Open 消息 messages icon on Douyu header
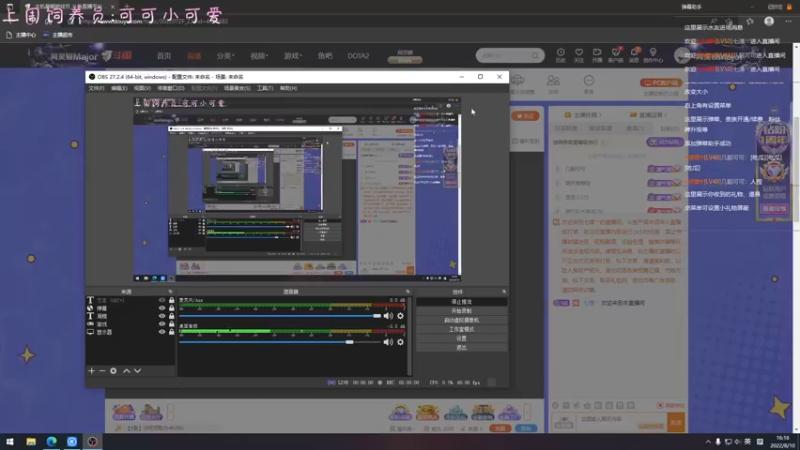Image resolution: width=800 pixels, height=450 pixels. [x=634, y=55]
